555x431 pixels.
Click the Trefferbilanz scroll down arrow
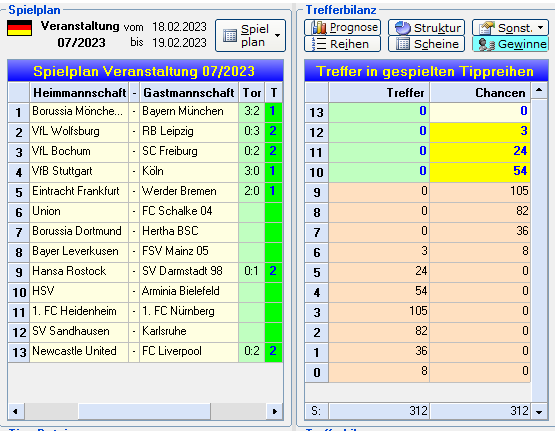tap(539, 412)
